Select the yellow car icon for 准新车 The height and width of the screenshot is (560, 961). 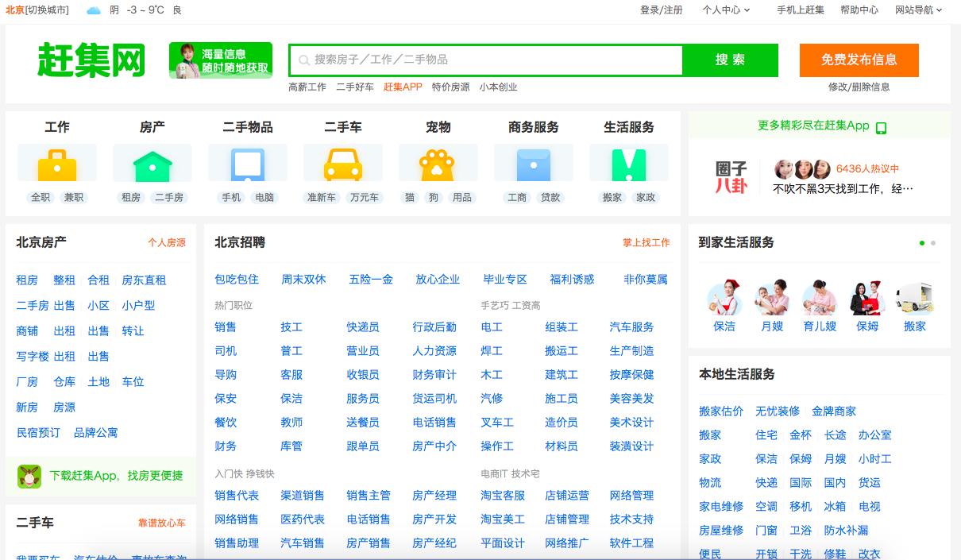click(342, 164)
